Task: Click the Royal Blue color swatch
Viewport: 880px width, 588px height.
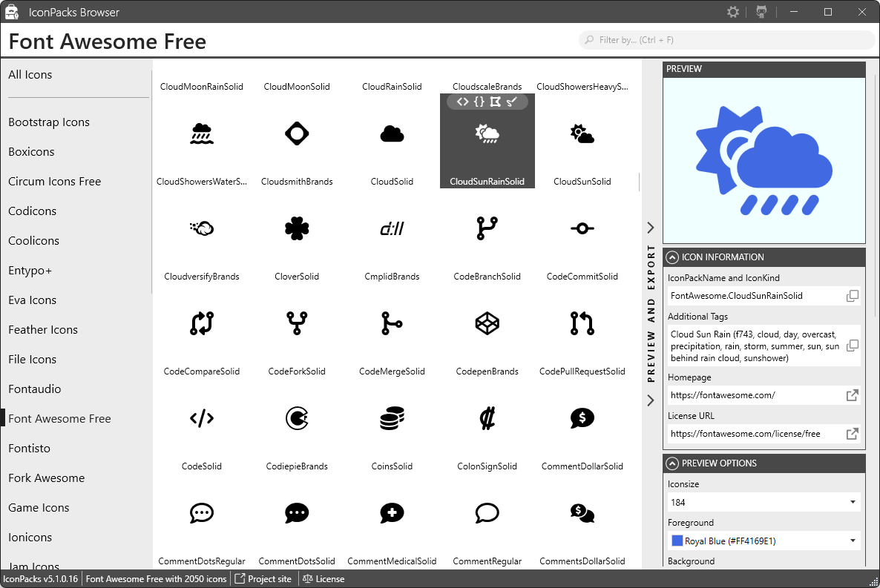Action: (x=677, y=541)
